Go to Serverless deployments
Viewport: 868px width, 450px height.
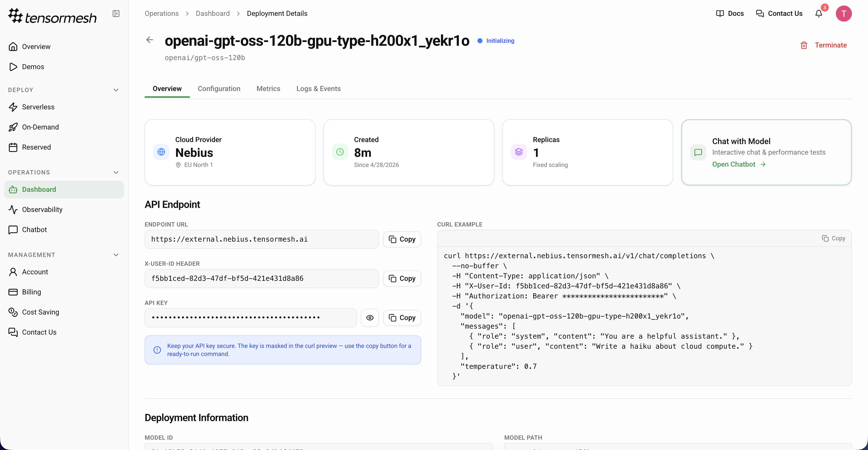pyautogui.click(x=64, y=107)
